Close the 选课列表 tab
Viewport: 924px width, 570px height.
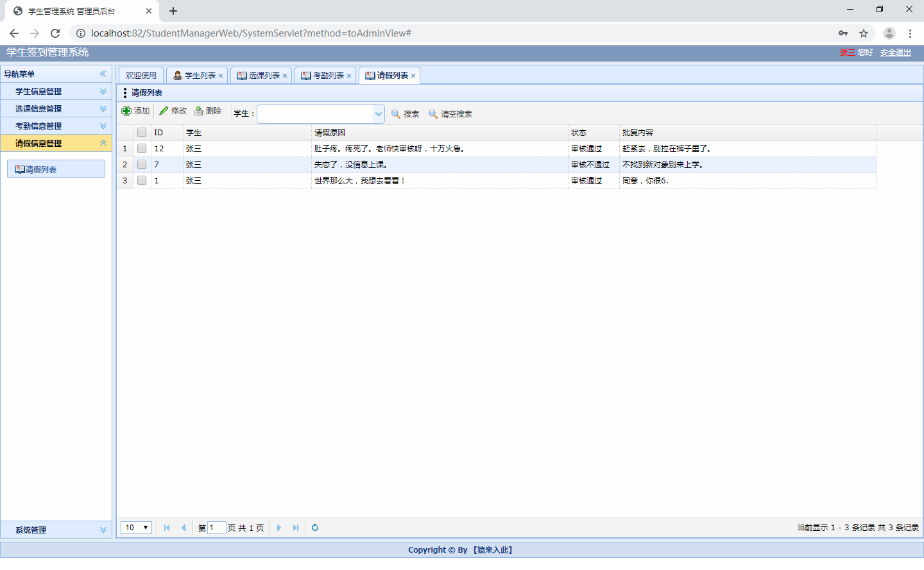(285, 76)
